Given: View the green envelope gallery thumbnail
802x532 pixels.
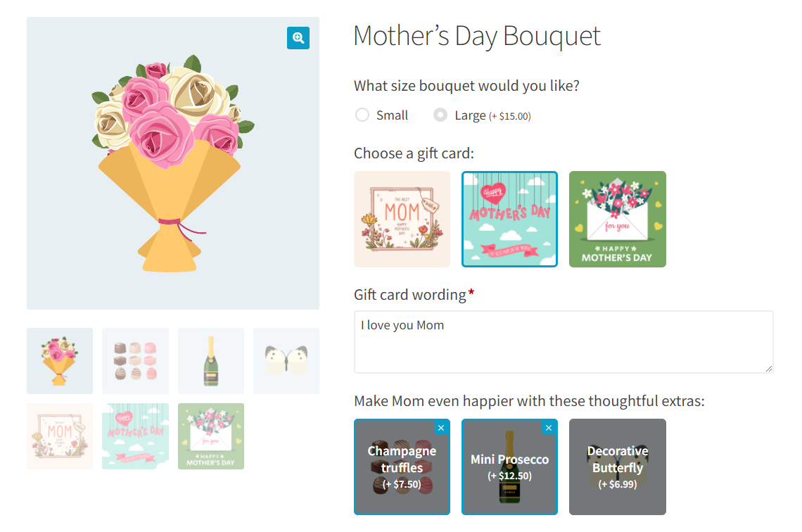Looking at the screenshot, I should 210,436.
